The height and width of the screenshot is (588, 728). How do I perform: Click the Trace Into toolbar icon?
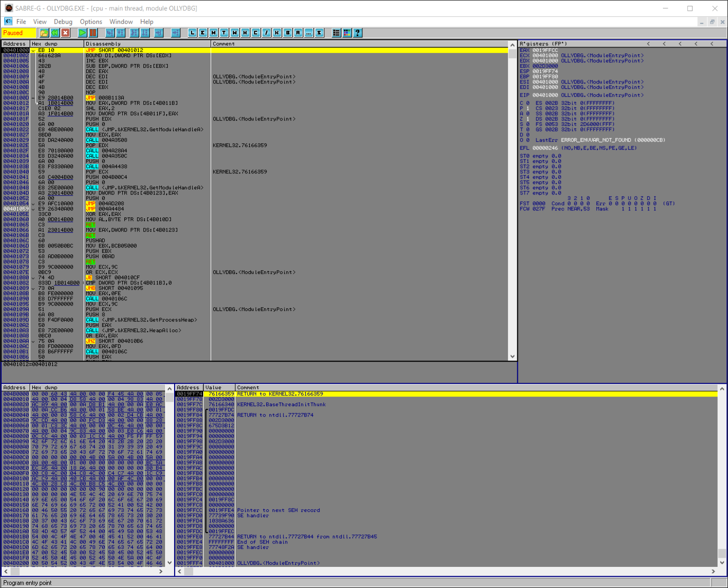(x=134, y=33)
